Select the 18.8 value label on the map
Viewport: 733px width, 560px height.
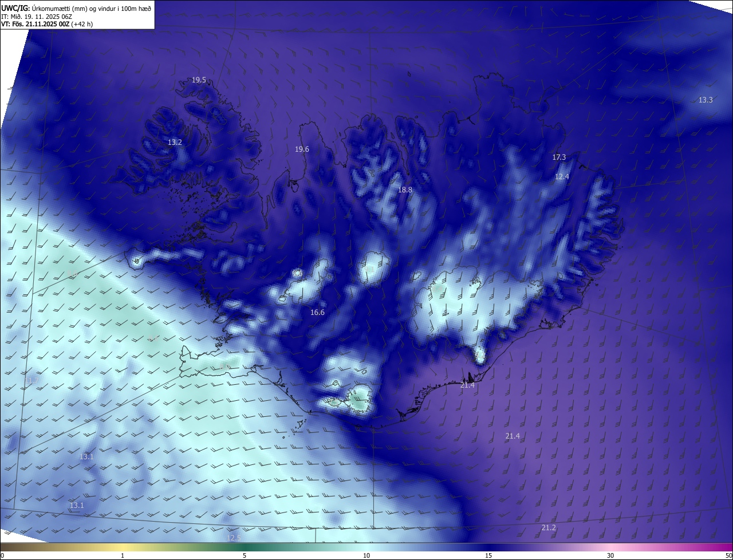[405, 190]
